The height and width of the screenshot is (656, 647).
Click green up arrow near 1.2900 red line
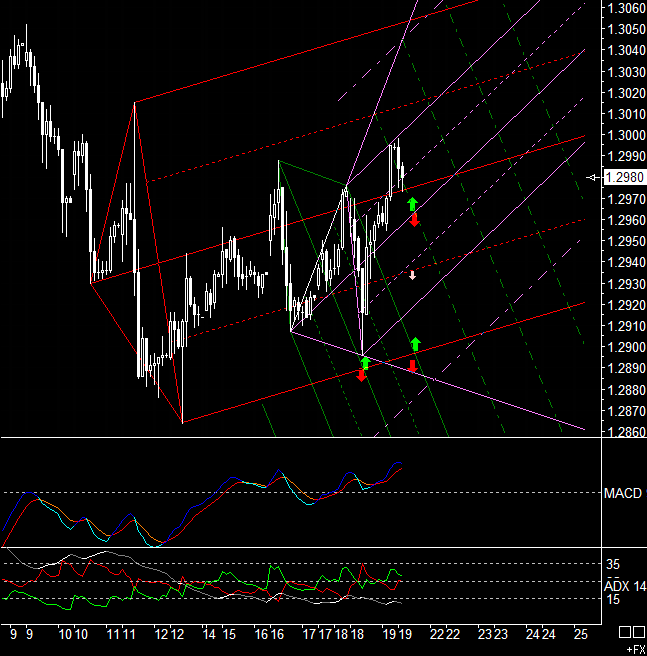[415, 344]
